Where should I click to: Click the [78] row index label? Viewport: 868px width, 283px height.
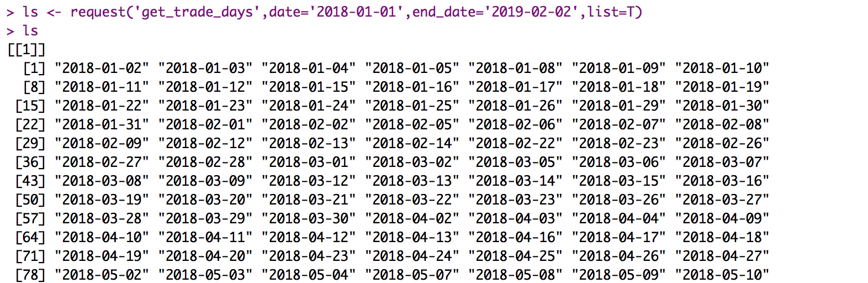point(30,275)
